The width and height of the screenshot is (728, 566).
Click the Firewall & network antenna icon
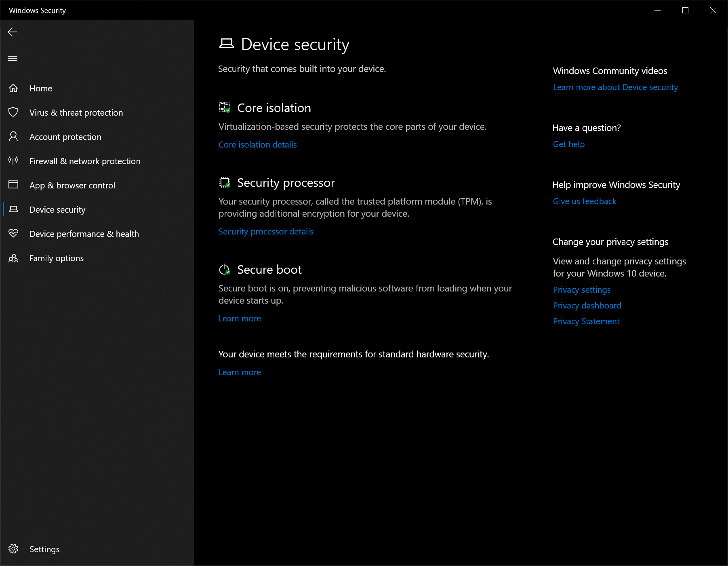(x=13, y=161)
